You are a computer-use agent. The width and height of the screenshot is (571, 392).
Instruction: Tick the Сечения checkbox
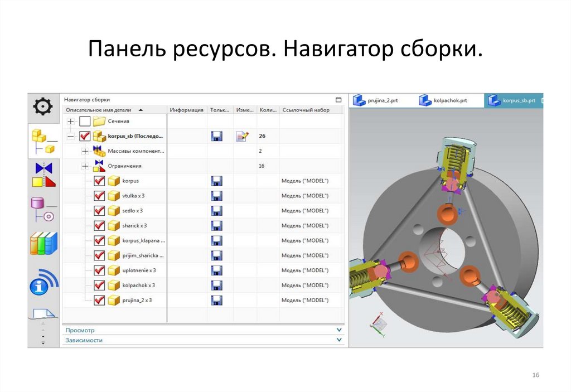(x=85, y=122)
